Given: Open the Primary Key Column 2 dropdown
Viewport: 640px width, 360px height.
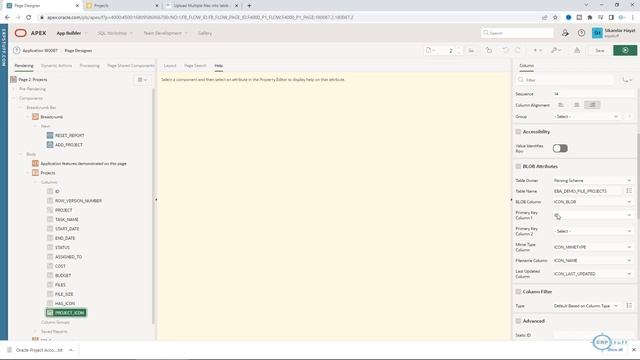Looking at the screenshot, I should [x=593, y=231].
